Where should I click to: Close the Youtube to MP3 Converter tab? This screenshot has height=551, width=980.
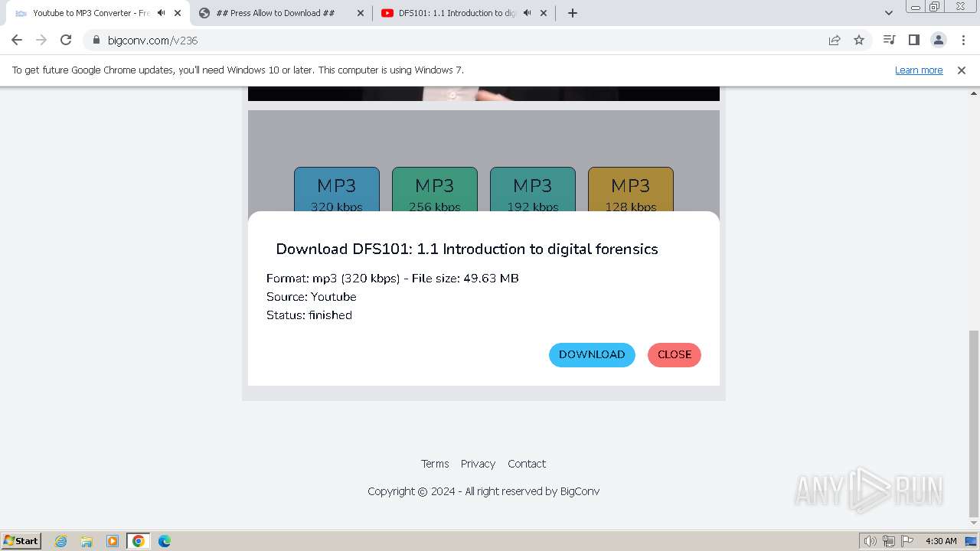tap(178, 13)
